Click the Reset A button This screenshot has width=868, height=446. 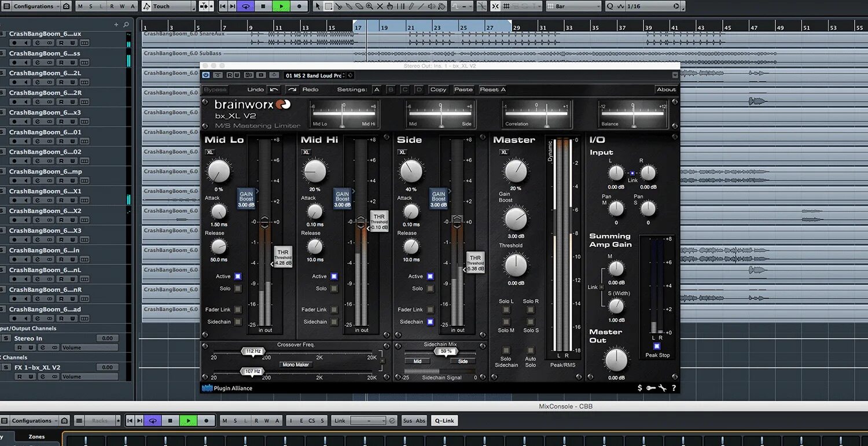click(492, 90)
